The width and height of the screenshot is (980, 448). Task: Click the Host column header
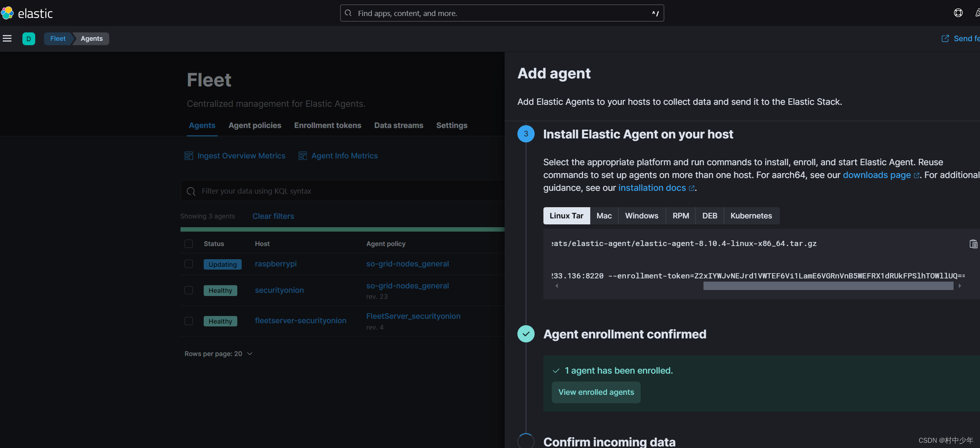pos(262,244)
